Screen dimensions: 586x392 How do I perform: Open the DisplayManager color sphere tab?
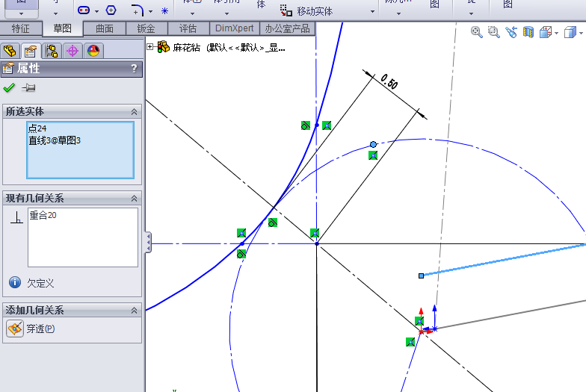(93, 51)
